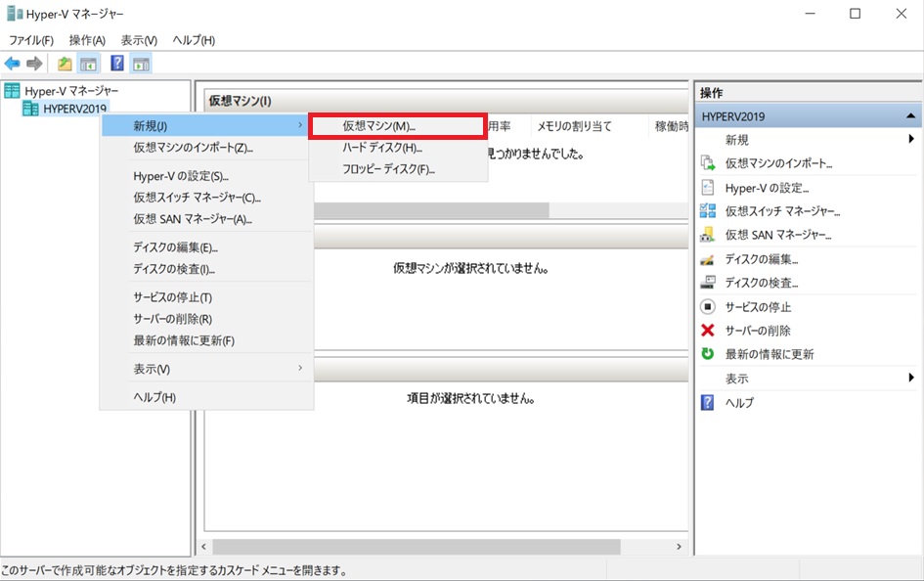Select 仮想マシンのインポート(Z)... in context menu

205,148
